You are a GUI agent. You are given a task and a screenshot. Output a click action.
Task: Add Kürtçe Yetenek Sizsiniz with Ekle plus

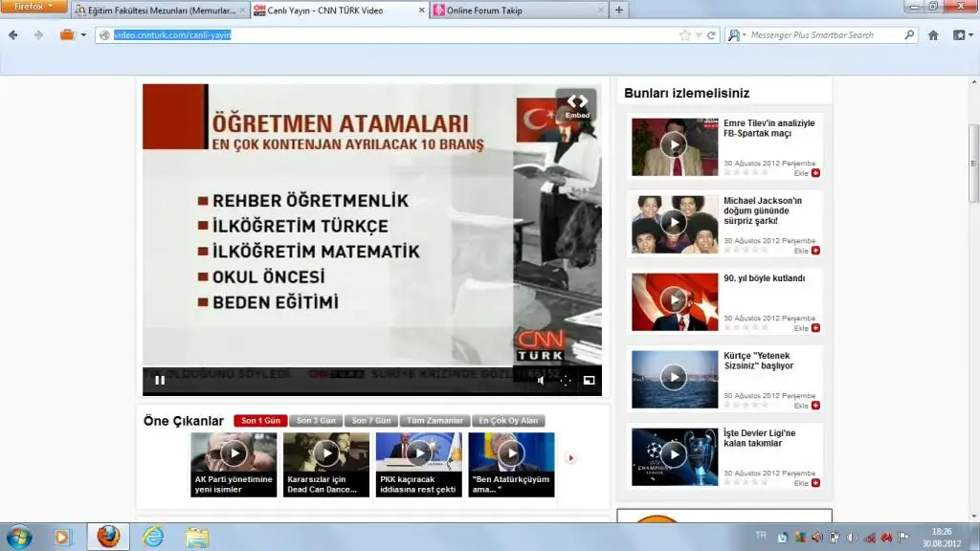point(815,406)
